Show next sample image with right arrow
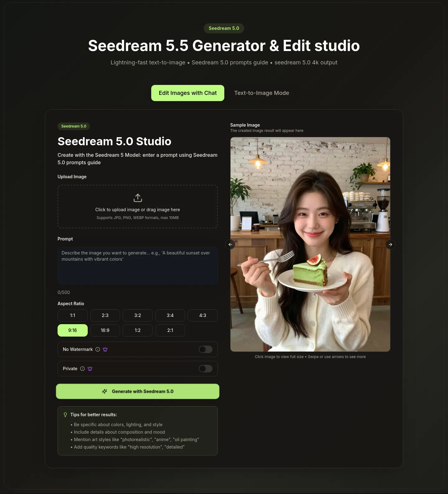The width and height of the screenshot is (448, 494). [390, 245]
